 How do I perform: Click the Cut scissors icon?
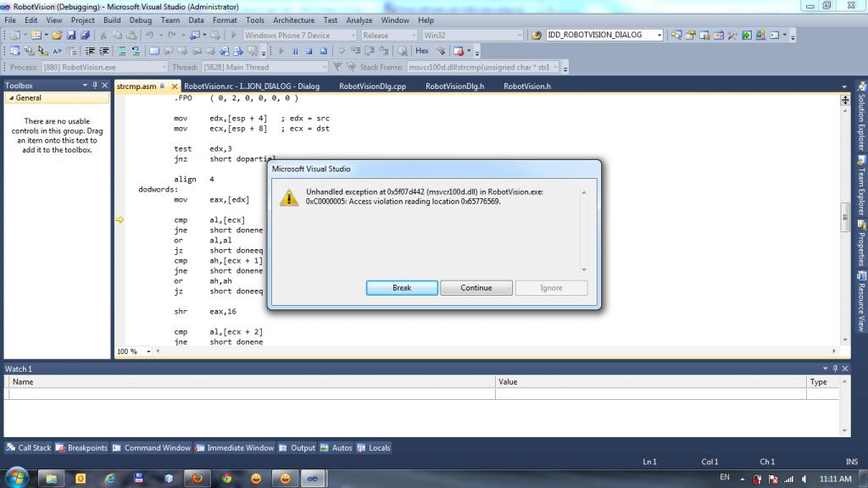[103, 35]
